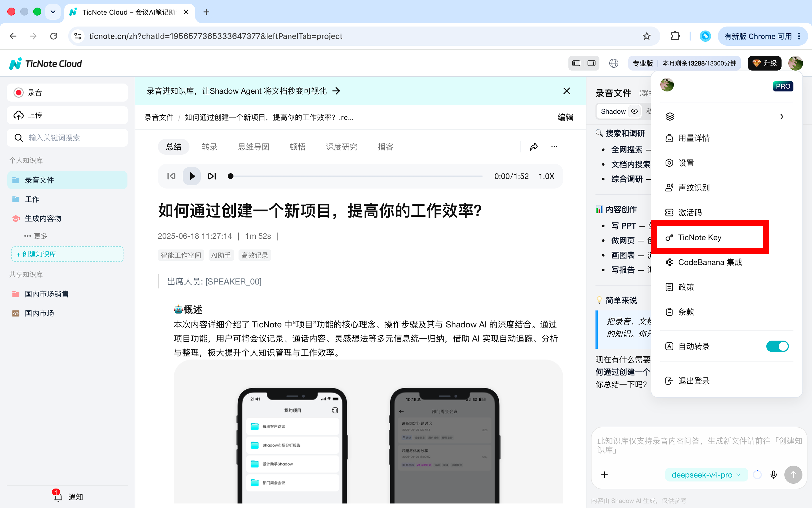Click the microphone voice input icon

point(773,474)
